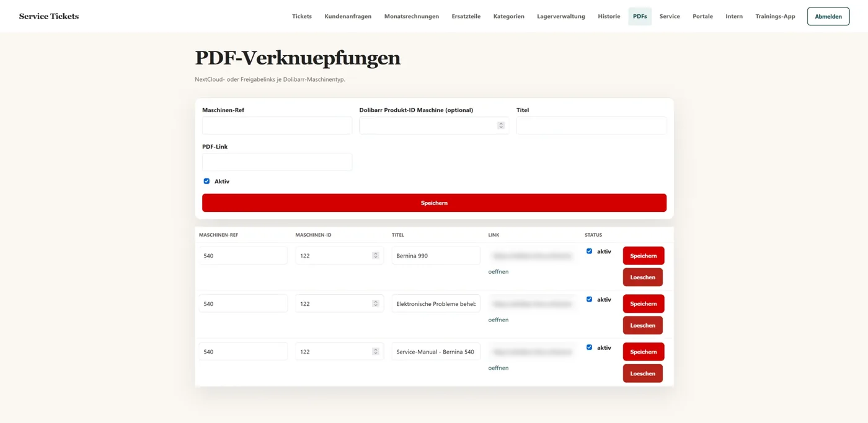Image resolution: width=868 pixels, height=423 pixels.
Task: Edit Service-Manual - Bernina 540 title
Action: (x=436, y=351)
